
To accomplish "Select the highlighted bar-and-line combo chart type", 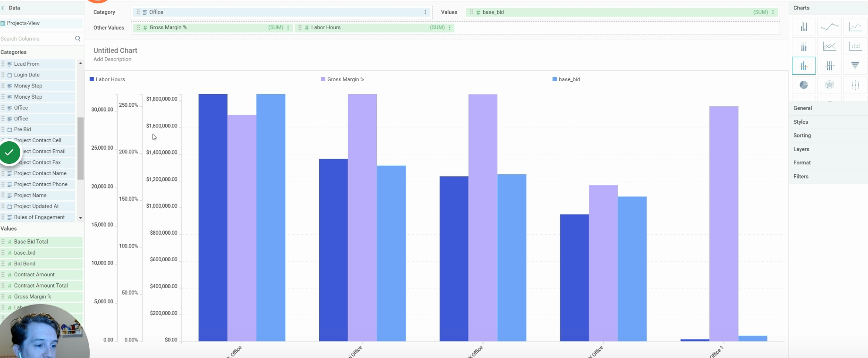I will [804, 66].
